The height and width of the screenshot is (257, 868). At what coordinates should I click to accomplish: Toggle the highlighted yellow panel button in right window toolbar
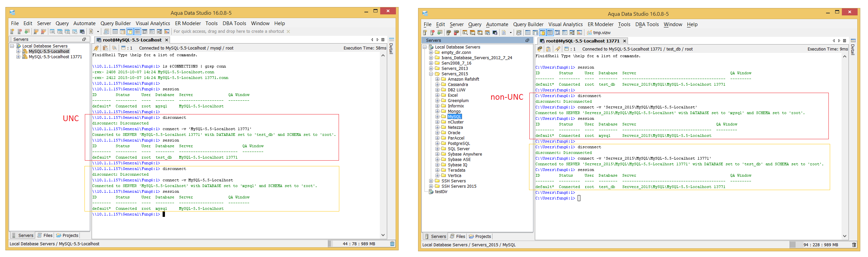tap(542, 33)
